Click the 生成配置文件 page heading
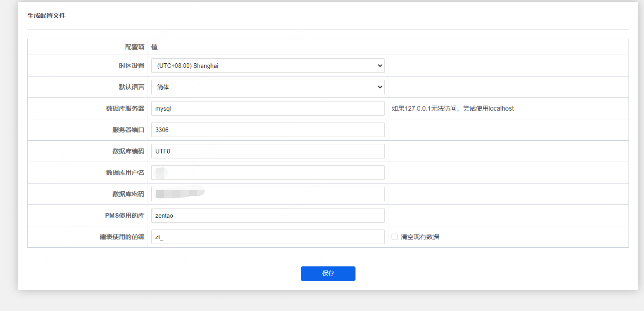 [46, 15]
